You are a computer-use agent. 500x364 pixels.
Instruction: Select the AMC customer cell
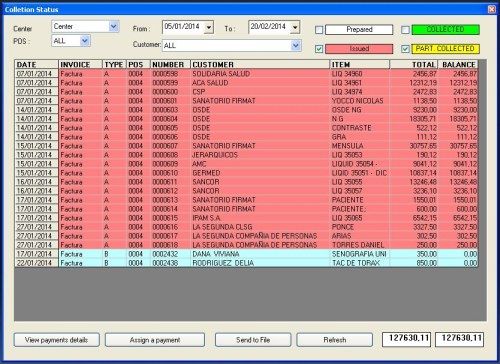pyautogui.click(x=260, y=164)
